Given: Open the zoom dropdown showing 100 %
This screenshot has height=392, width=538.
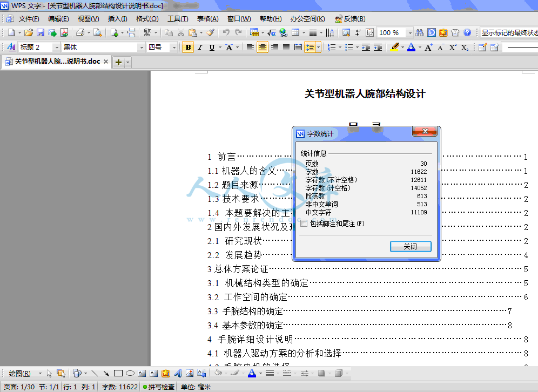Looking at the screenshot, I should click(x=409, y=32).
